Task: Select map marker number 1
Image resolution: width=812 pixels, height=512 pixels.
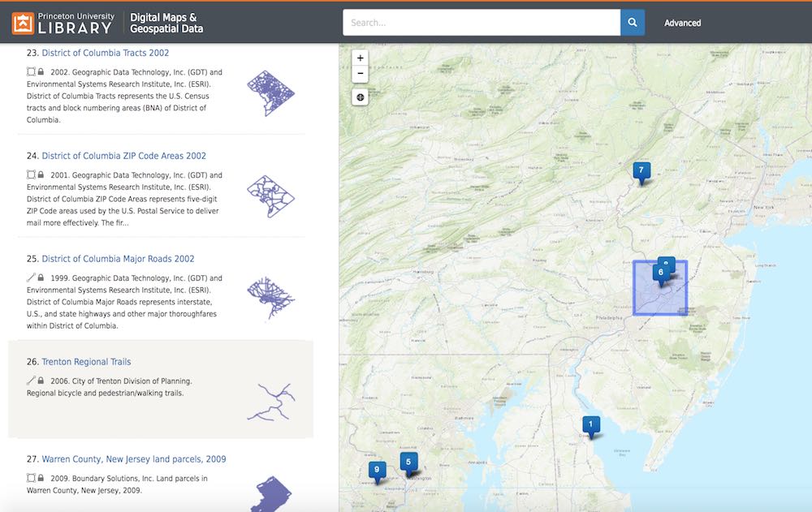Action: click(x=591, y=424)
